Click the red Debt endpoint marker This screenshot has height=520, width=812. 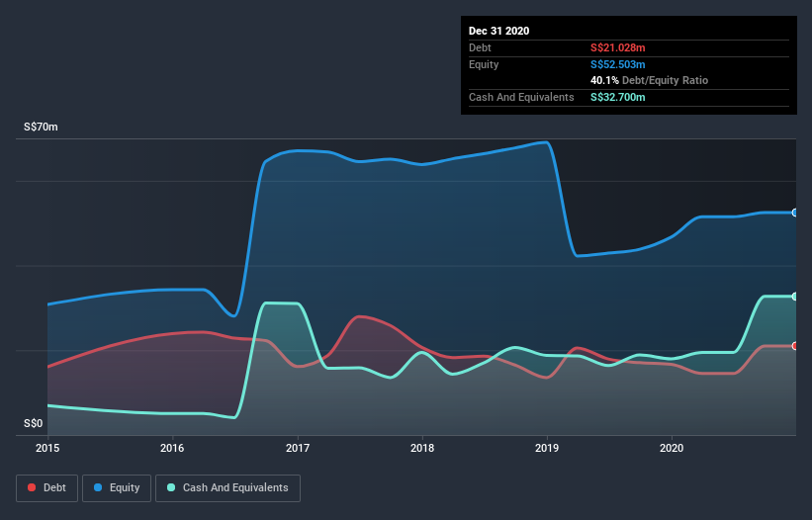point(795,346)
